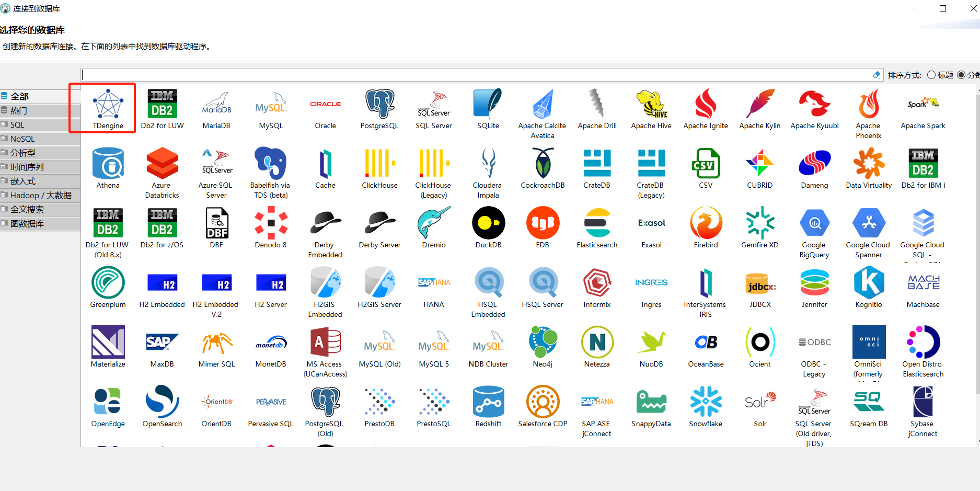
Task: Select the DuckDB driver
Action: coord(488,228)
